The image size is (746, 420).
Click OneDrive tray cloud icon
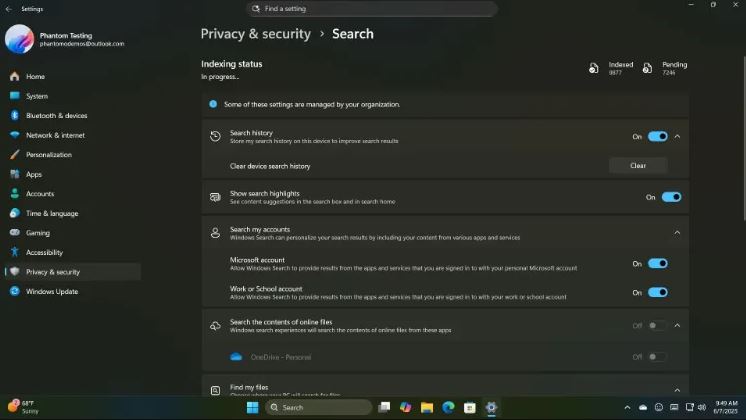click(643, 408)
